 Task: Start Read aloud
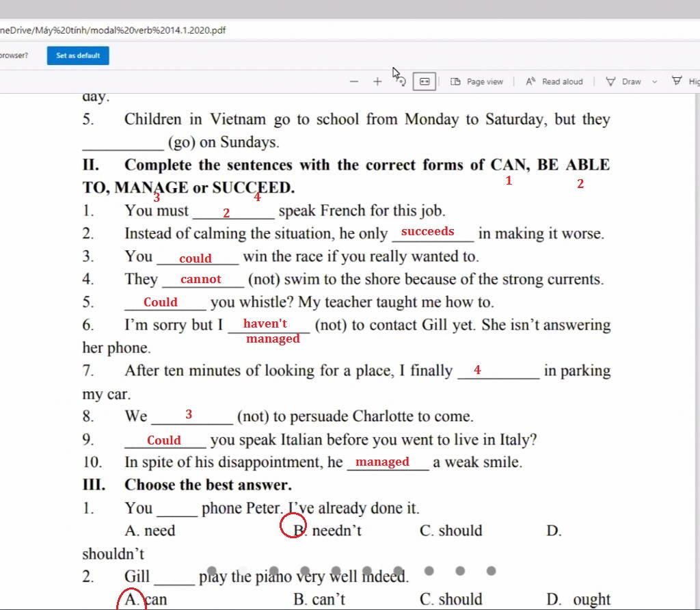(554, 81)
